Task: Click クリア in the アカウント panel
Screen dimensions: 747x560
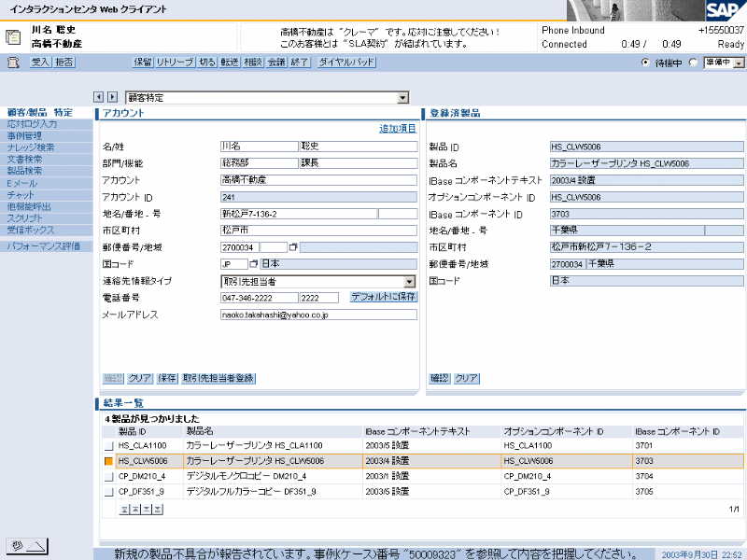Action: 140,378
